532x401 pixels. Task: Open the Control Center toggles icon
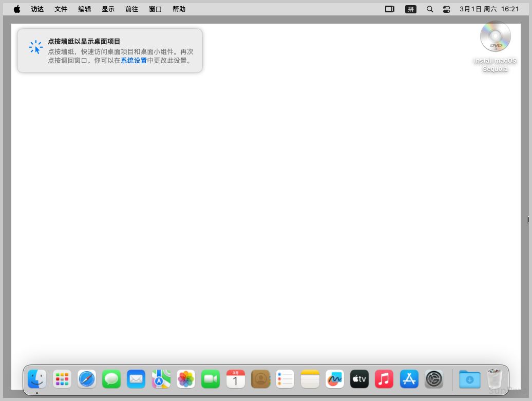click(x=446, y=9)
